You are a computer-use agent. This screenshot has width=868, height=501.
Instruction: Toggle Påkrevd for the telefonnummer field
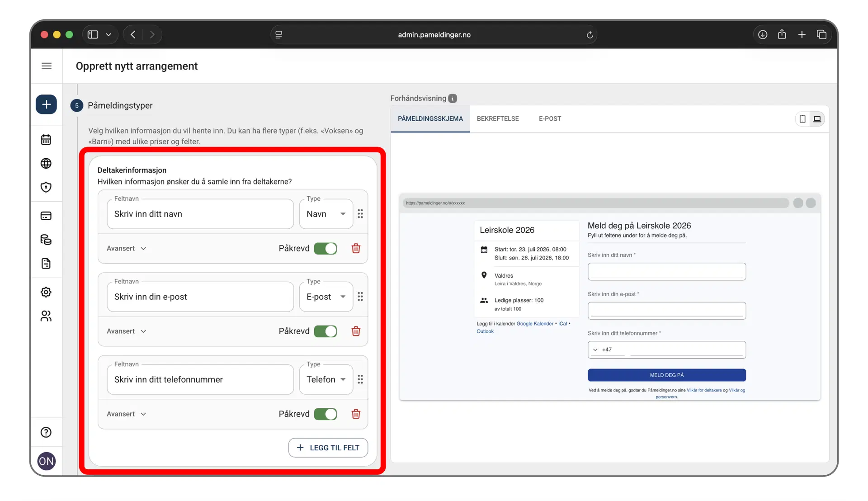point(325,414)
